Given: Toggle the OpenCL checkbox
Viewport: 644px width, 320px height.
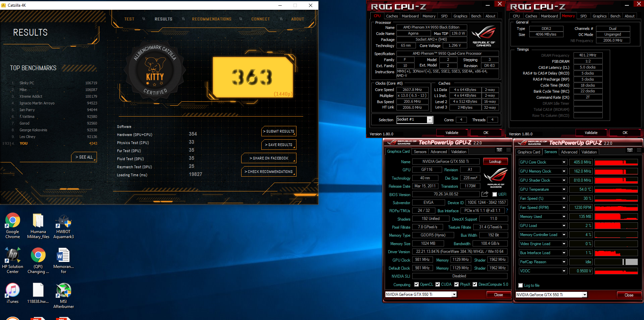Looking at the screenshot, I should 416,284.
